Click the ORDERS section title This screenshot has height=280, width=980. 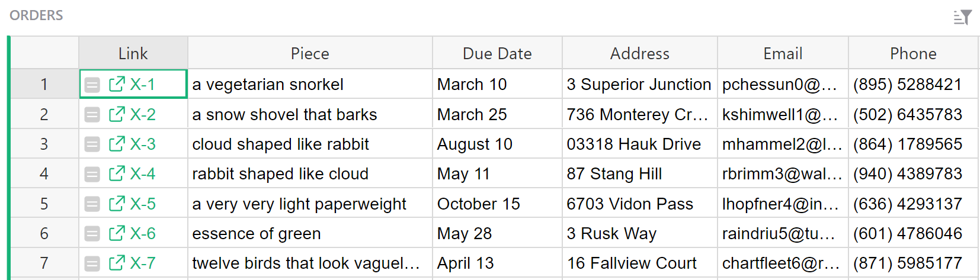[36, 15]
